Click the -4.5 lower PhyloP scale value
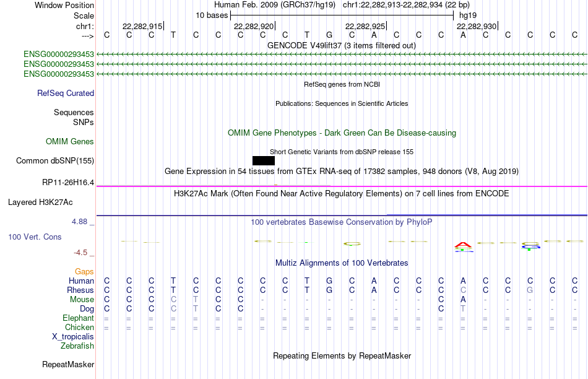Viewport: 588px width, 379px height. point(80,253)
